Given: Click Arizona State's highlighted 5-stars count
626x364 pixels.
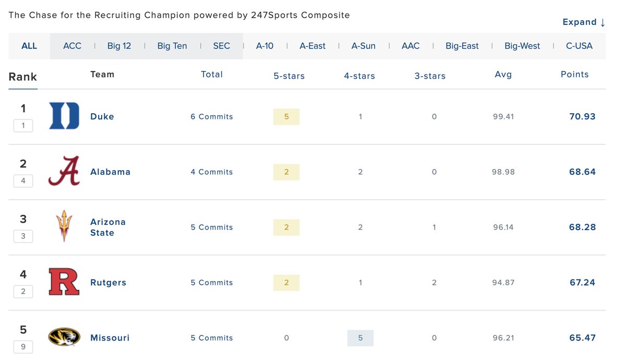Looking at the screenshot, I should point(286,227).
